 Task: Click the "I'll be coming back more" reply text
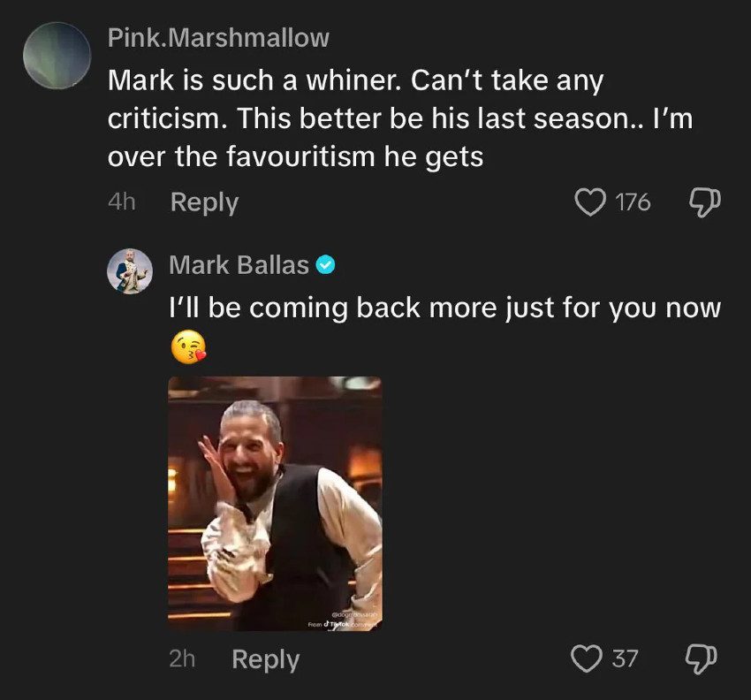click(x=445, y=308)
